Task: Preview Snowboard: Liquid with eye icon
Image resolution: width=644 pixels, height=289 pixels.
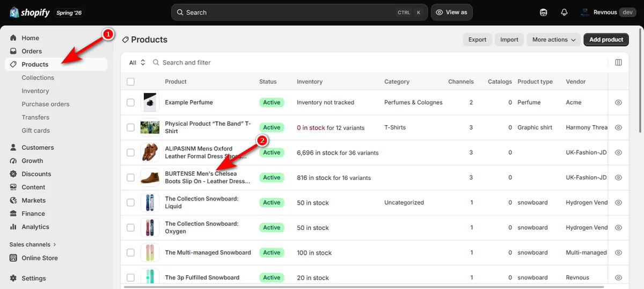Action: 618,203
